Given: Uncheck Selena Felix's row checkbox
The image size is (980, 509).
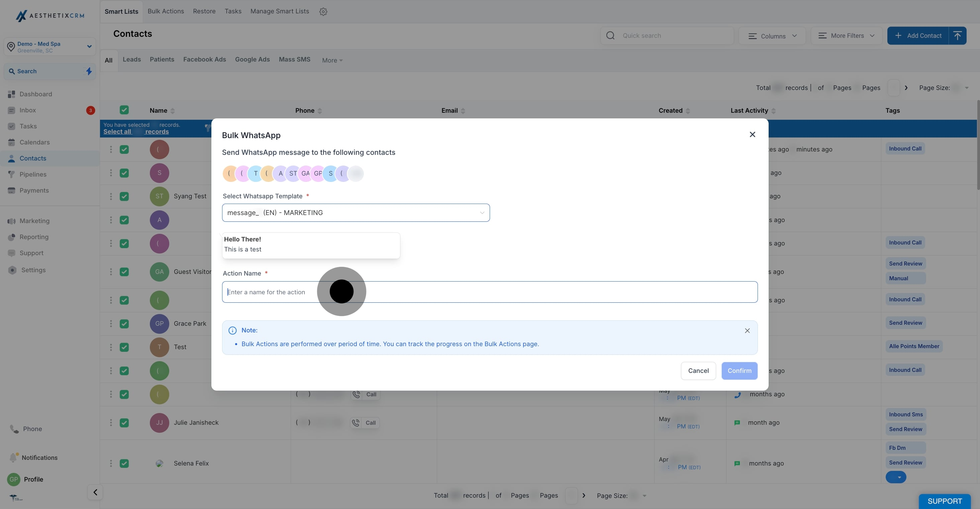Looking at the screenshot, I should point(124,463).
